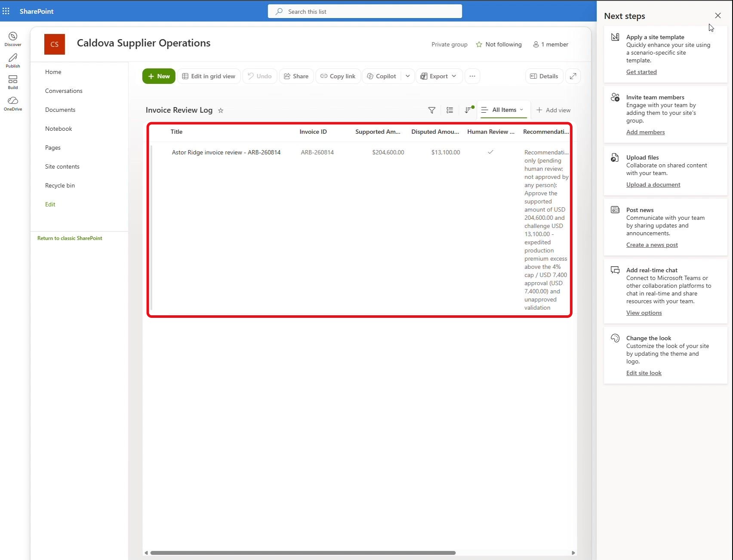
Task: Click the Get started link
Action: pos(641,72)
